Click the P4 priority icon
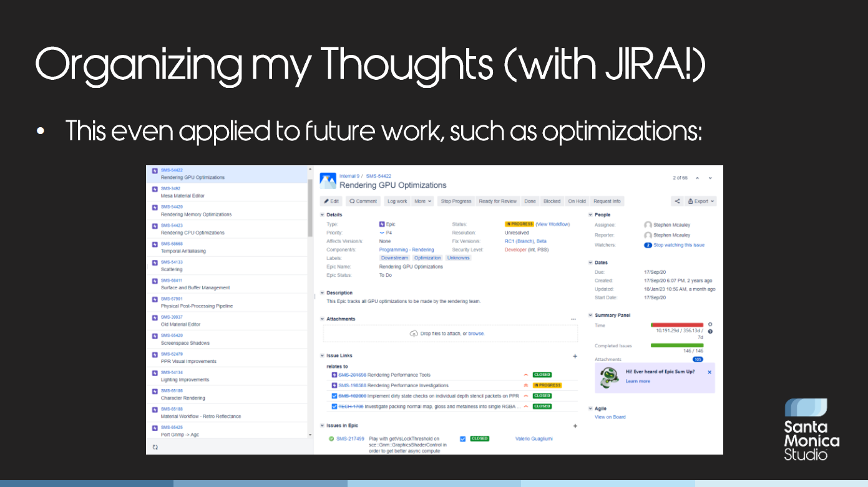This screenshot has height=487, width=868. pyautogui.click(x=382, y=233)
